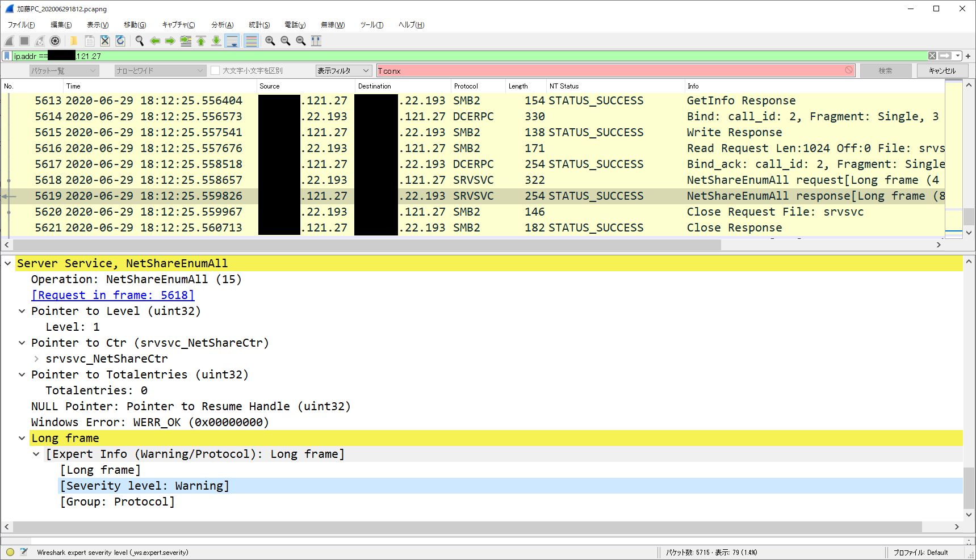Select packet 5614 DCERPC Bind row
The image size is (976, 560).
pos(473,116)
